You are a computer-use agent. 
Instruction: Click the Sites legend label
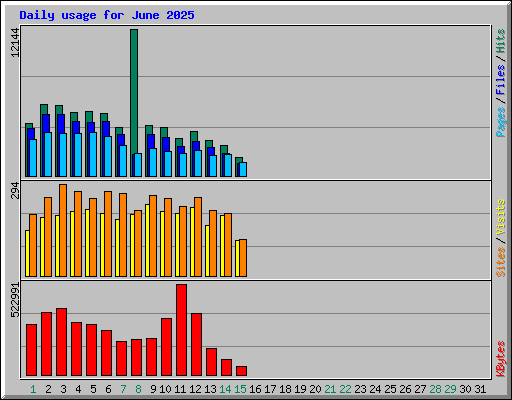coord(501,262)
